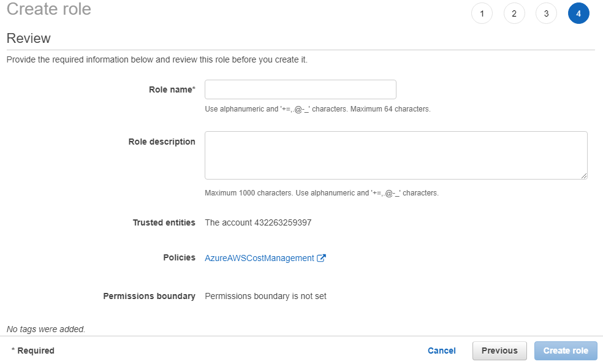The image size is (603, 364).
Task: Go back to step 1 circle
Action: (x=482, y=13)
